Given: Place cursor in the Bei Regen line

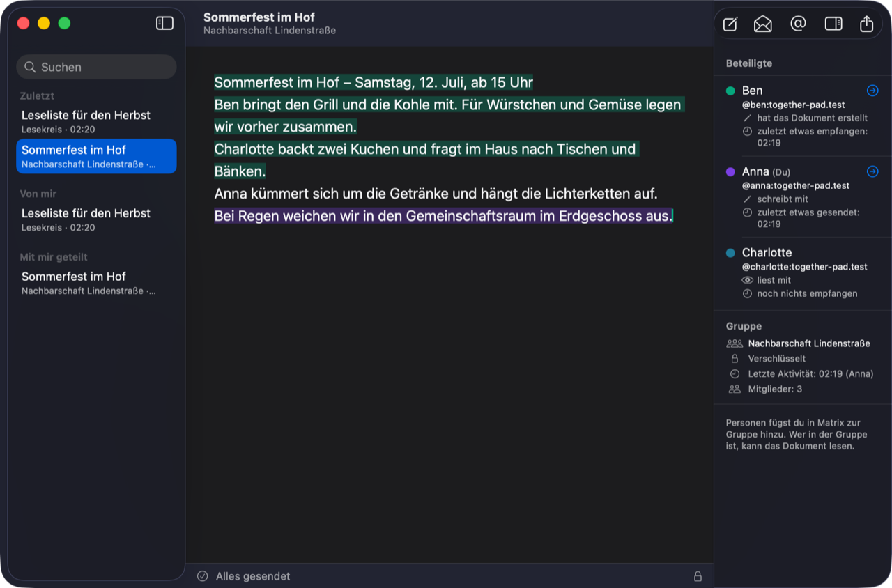Looking at the screenshot, I should click(443, 216).
